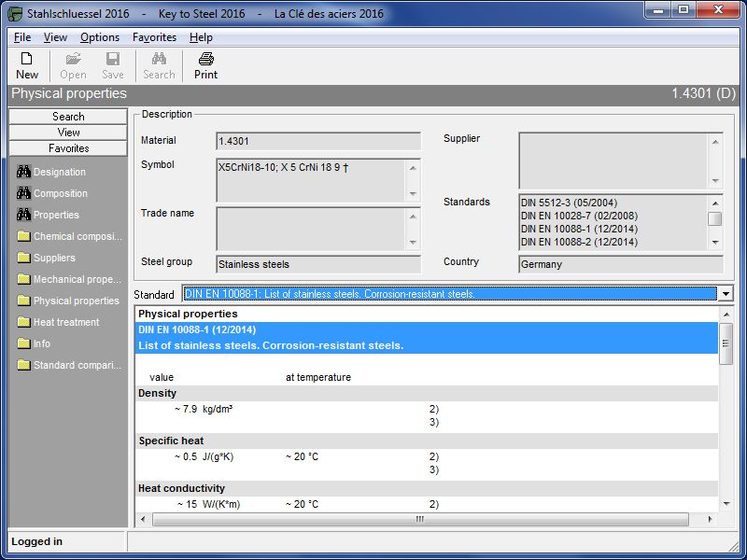Click the Search sidebar button
747x560 pixels.
coord(68,117)
